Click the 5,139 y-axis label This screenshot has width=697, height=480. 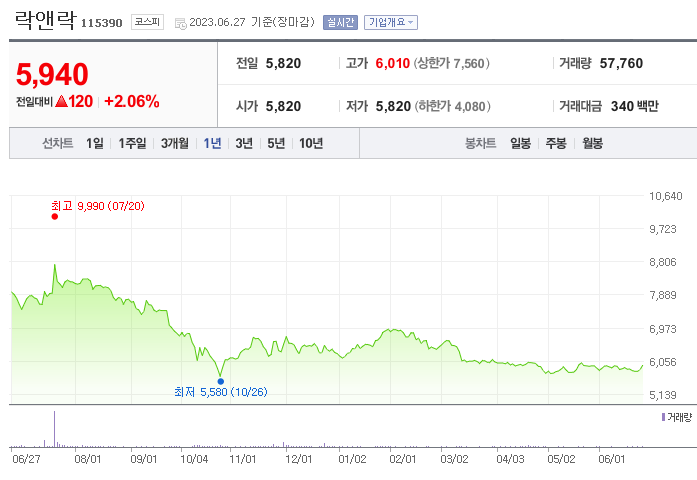click(663, 395)
